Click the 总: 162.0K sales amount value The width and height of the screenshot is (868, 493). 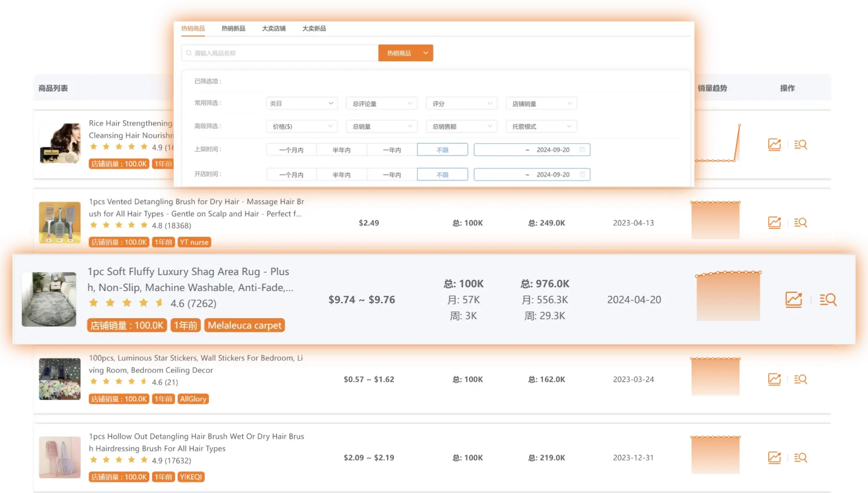[547, 380]
